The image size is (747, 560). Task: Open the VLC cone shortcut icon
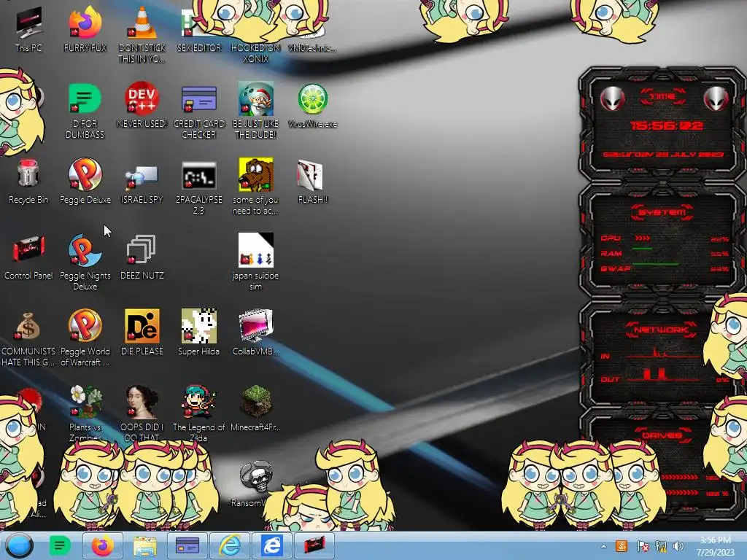(x=142, y=23)
